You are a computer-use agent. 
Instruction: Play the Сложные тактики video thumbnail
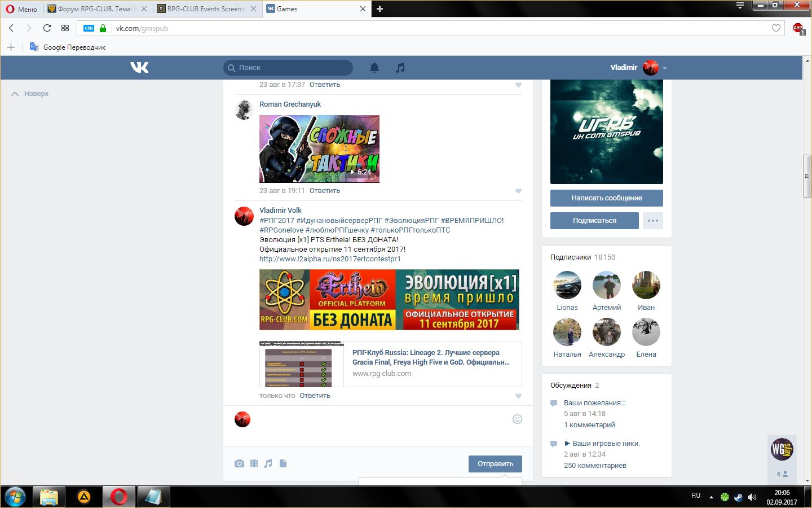coord(319,149)
